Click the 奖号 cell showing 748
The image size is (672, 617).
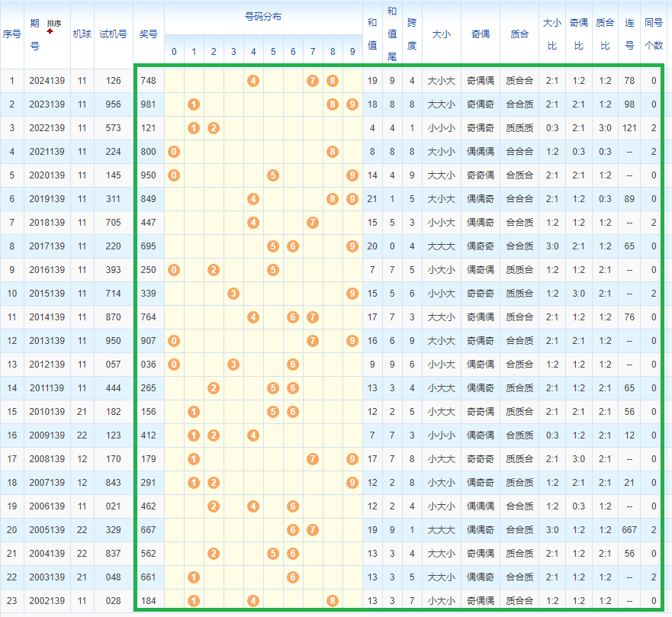pos(148,81)
